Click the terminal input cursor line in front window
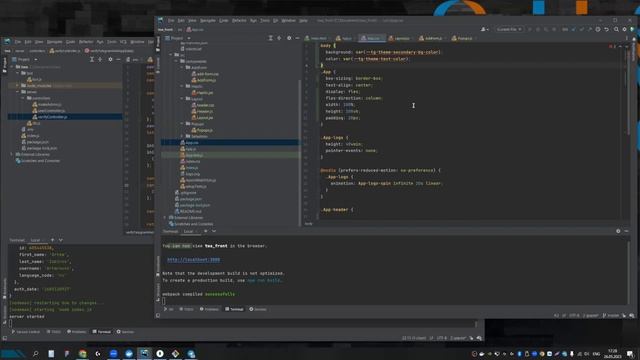The width and height of the screenshot is (640, 360). point(164,301)
